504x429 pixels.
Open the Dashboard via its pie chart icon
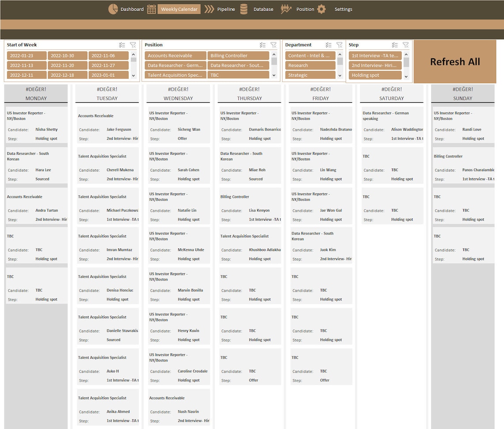[114, 8]
